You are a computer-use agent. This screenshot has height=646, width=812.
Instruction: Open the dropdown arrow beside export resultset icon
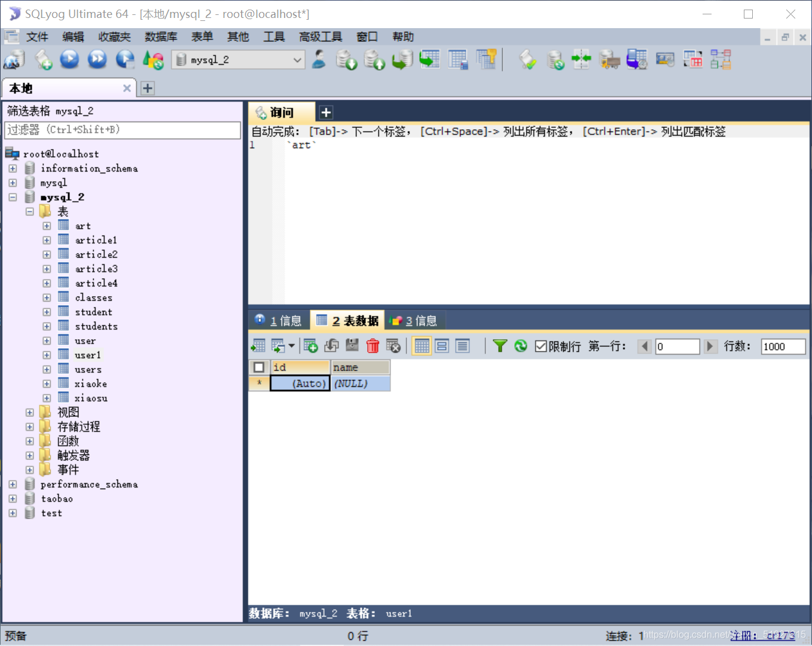click(x=291, y=346)
